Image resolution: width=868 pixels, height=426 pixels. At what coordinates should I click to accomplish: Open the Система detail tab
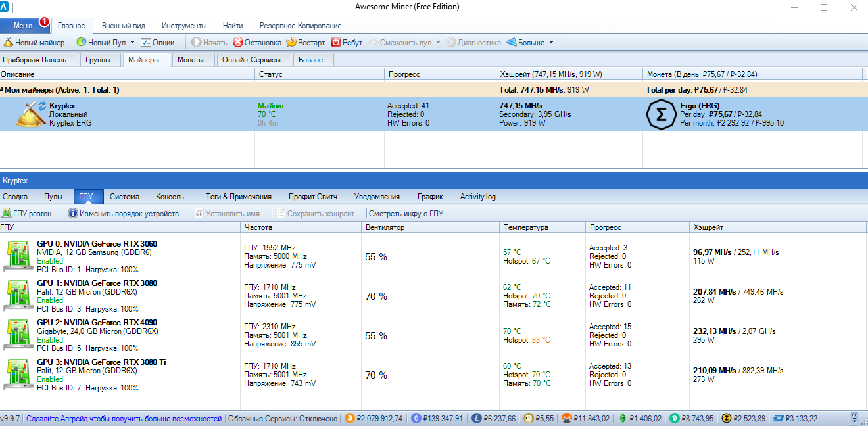(x=124, y=196)
